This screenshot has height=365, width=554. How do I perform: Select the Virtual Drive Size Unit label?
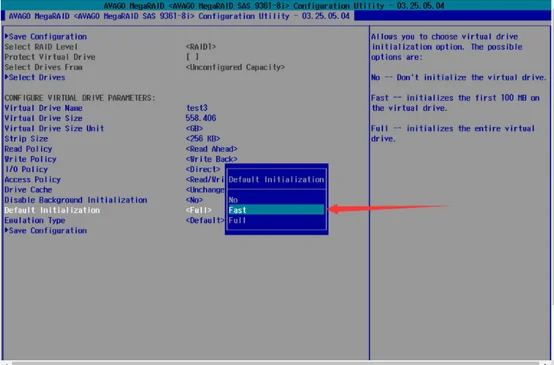point(54,129)
